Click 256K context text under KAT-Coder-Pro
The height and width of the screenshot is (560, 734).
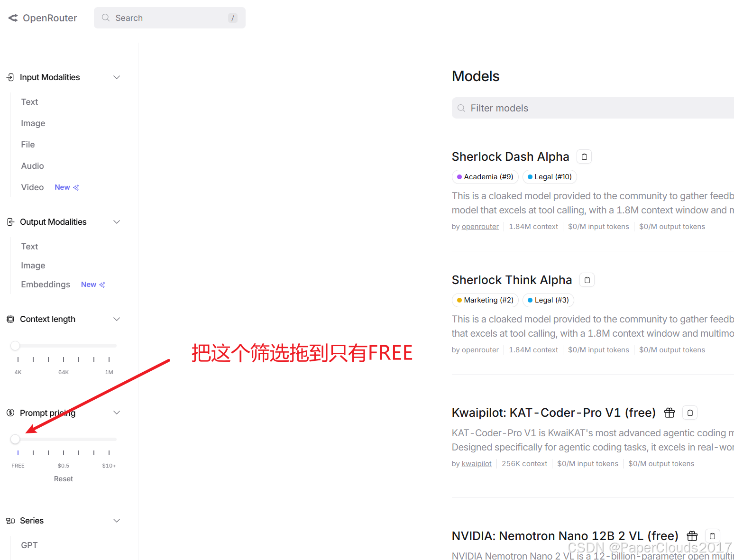tap(524, 464)
